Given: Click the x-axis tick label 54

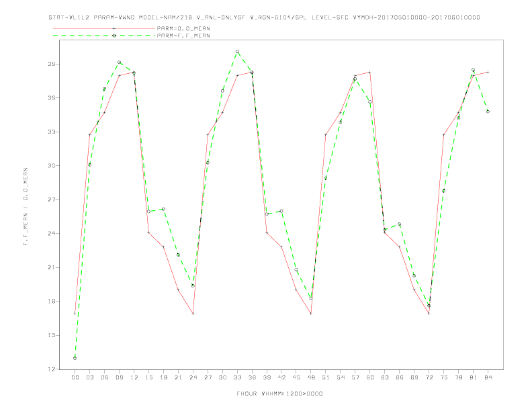Looking at the screenshot, I should click(341, 377).
